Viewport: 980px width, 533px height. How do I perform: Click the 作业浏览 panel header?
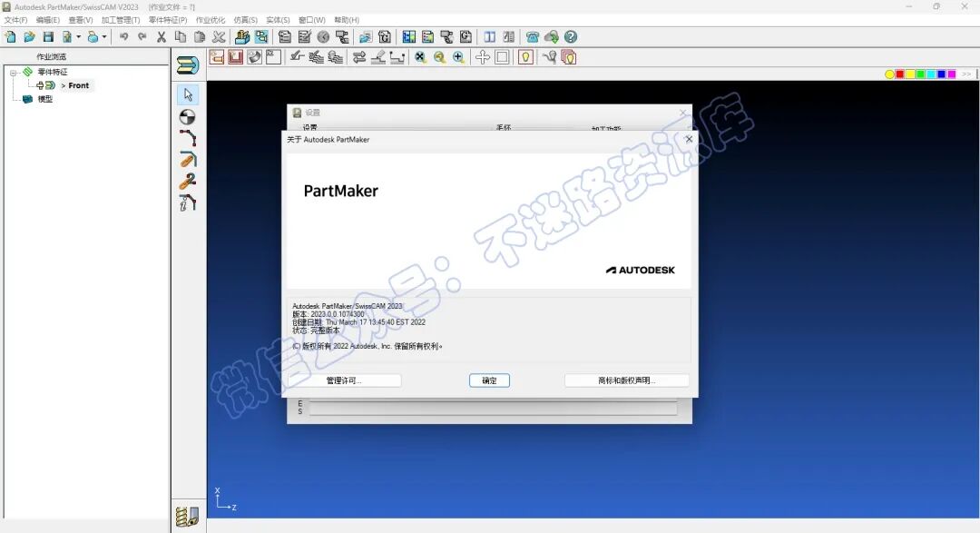[x=51, y=57]
